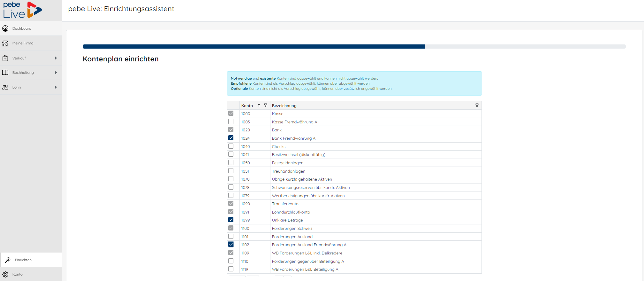644x281 pixels.
Task: Click the Einrichten magic wand icon
Action: click(8, 260)
